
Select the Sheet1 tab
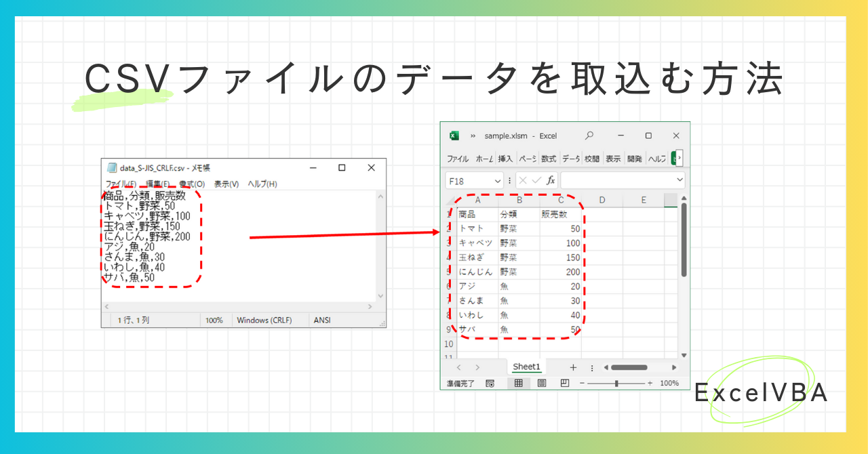(x=527, y=367)
